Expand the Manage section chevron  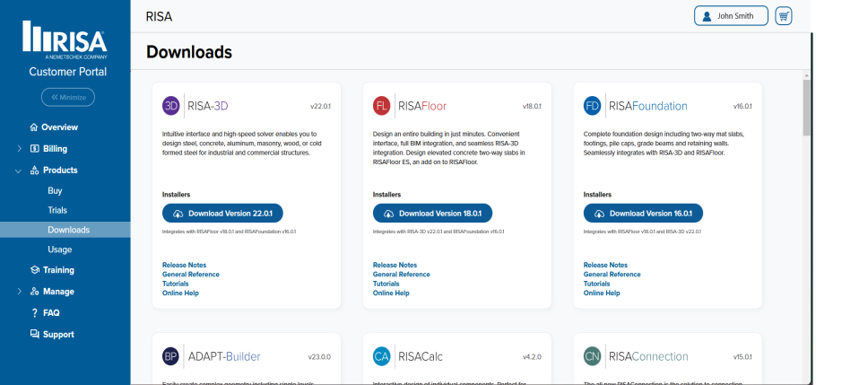tap(20, 292)
